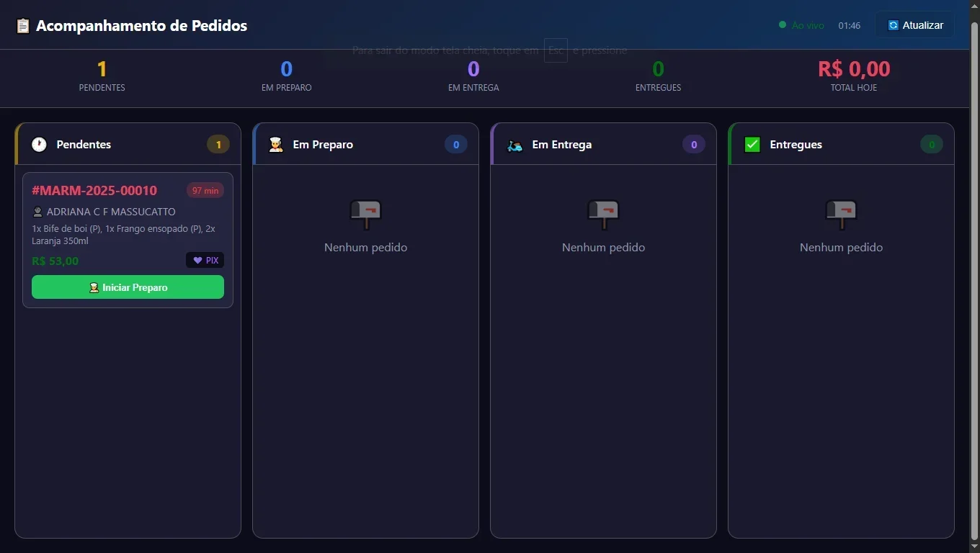Click the clock icon on Pendentes column
The width and height of the screenshot is (980, 553).
[38, 144]
